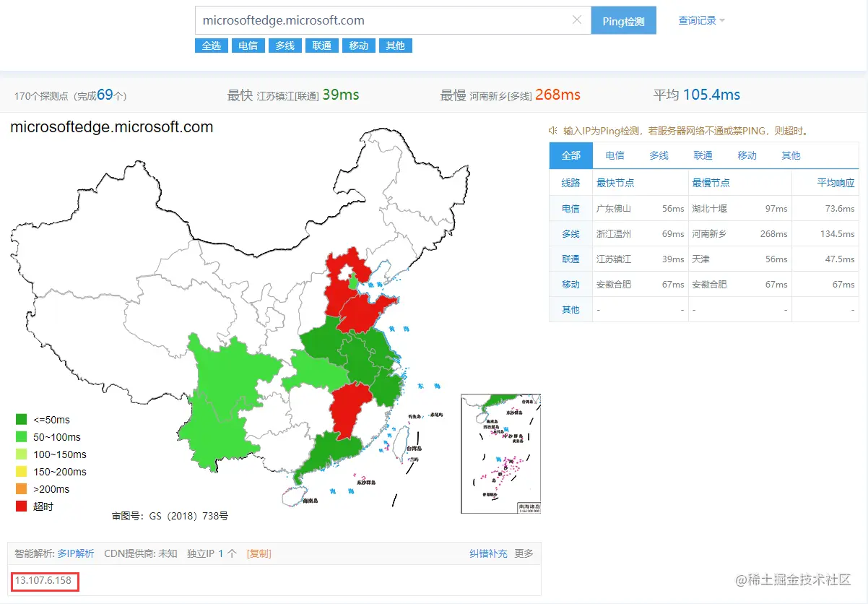The height and width of the screenshot is (604, 868).
Task: Click the 150~200ms yellow legend swatch
Action: point(22,472)
